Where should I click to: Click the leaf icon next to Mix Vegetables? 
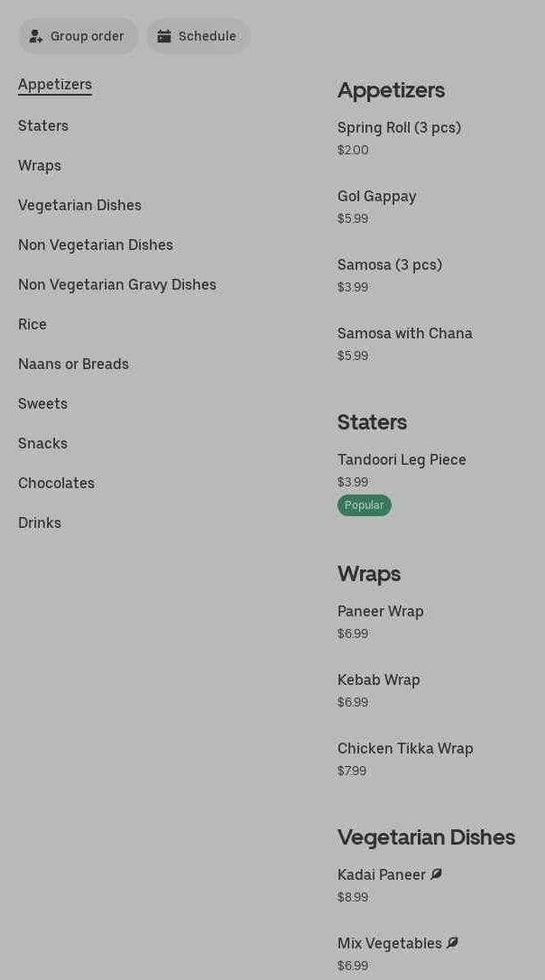453,943
